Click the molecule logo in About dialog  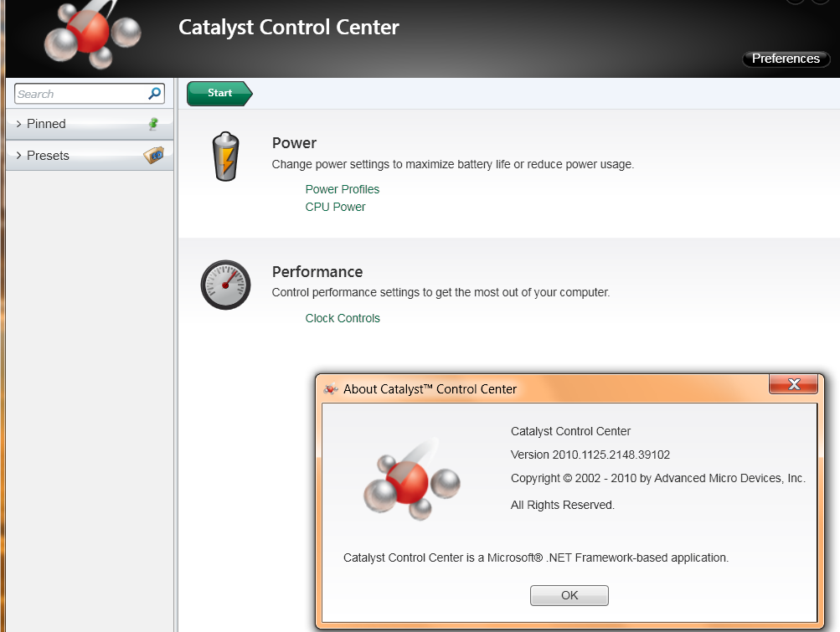pyautogui.click(x=411, y=480)
